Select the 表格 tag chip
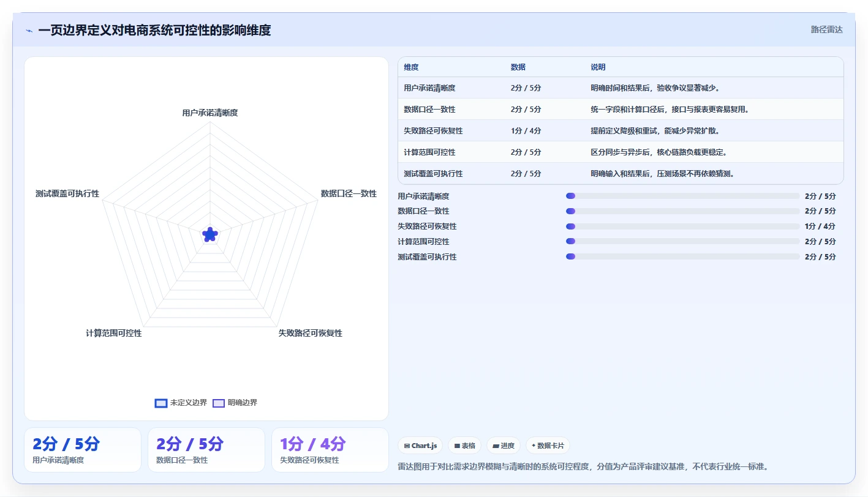Screen dimensions: 868x497 click(464, 446)
